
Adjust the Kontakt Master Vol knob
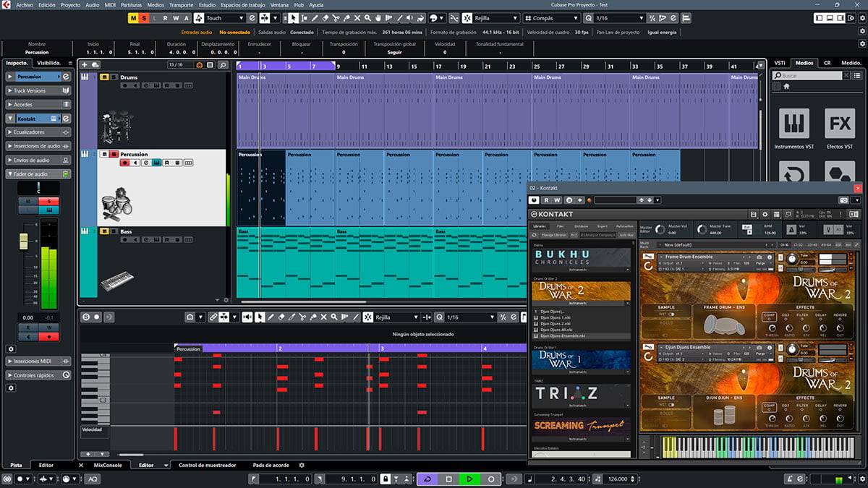[659, 229]
